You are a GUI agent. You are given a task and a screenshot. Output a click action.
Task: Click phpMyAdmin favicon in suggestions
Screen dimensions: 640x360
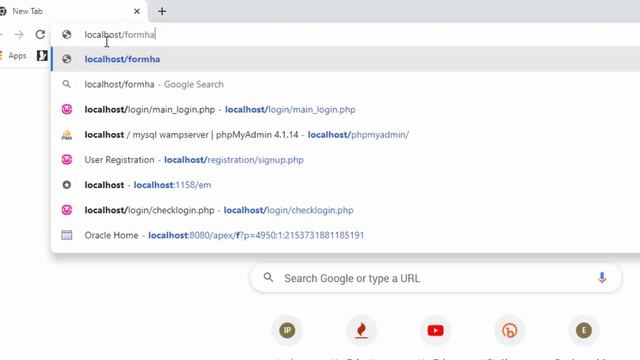67,135
